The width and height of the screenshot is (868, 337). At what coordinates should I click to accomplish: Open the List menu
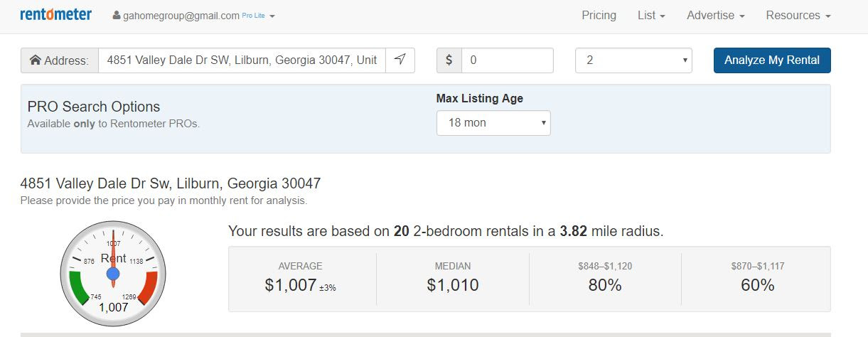(x=651, y=15)
